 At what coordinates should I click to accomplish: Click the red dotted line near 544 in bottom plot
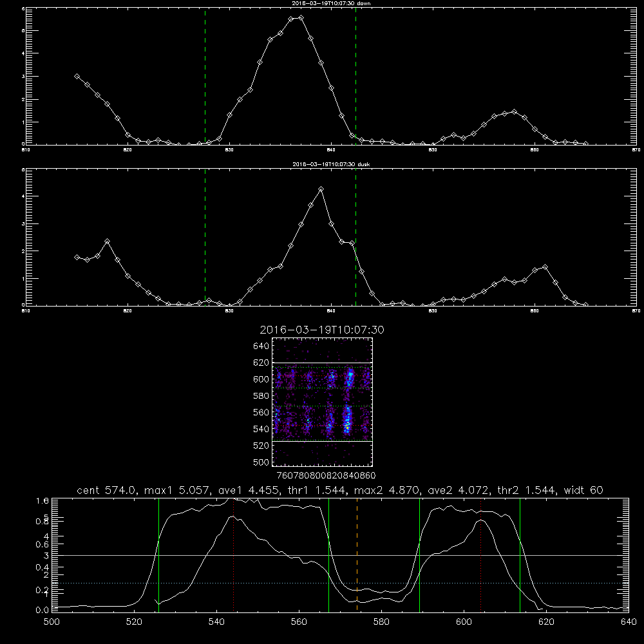[233, 554]
